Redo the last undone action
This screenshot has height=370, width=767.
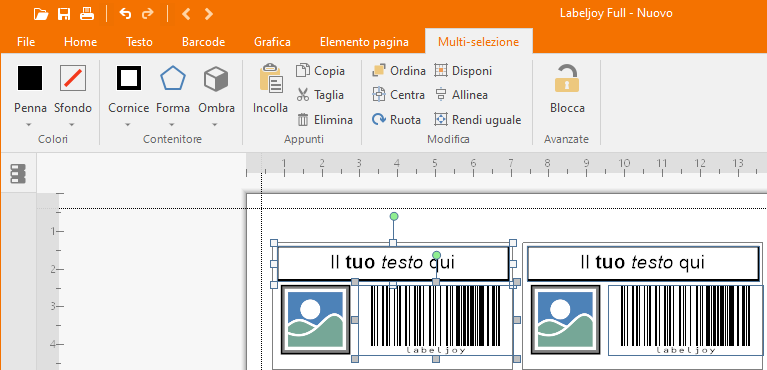tap(147, 14)
